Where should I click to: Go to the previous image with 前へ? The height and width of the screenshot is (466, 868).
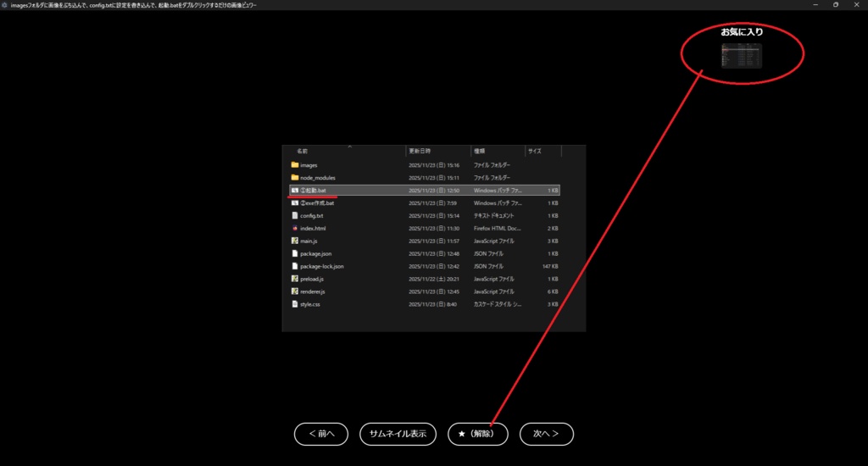click(x=321, y=434)
